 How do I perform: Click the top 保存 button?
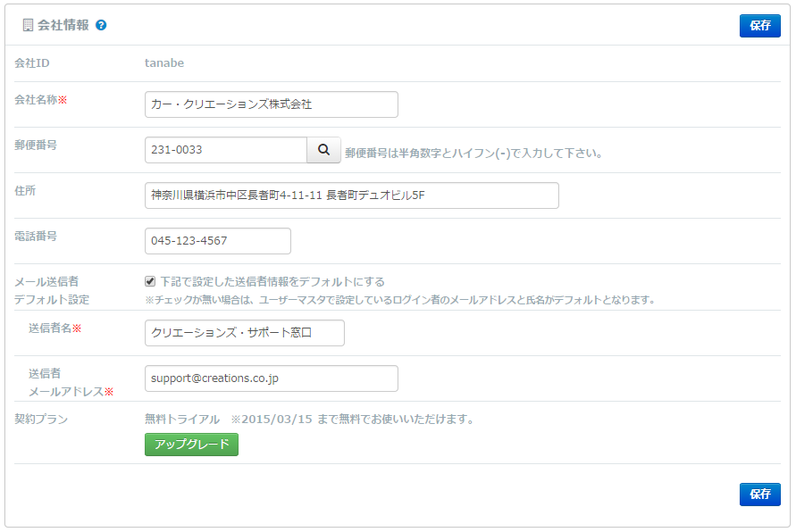coord(759,26)
